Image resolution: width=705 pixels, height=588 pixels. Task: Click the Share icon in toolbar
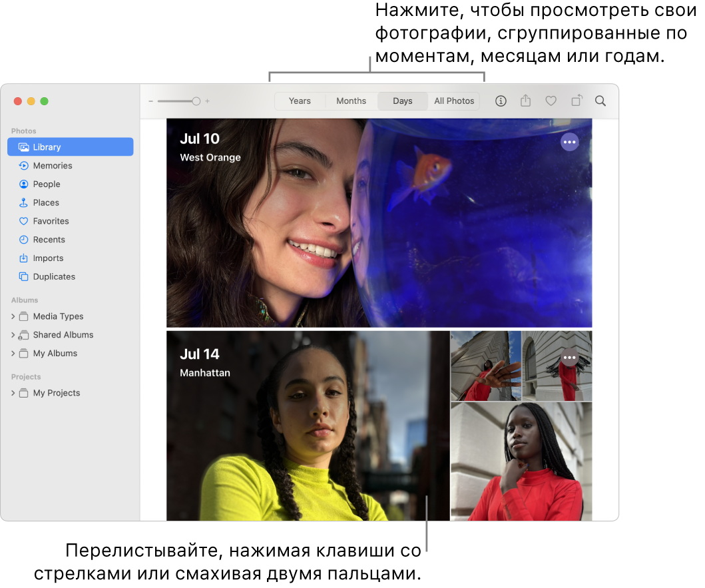(x=526, y=101)
